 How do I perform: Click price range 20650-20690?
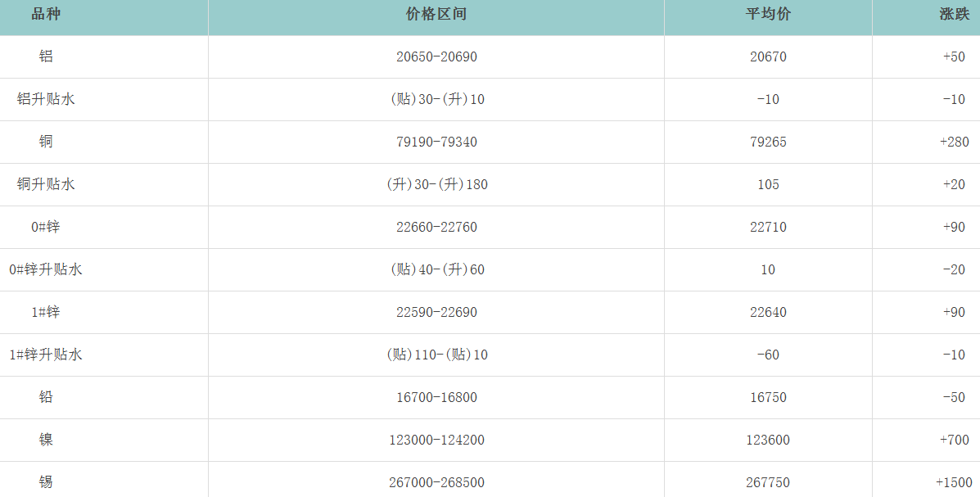coord(436,57)
